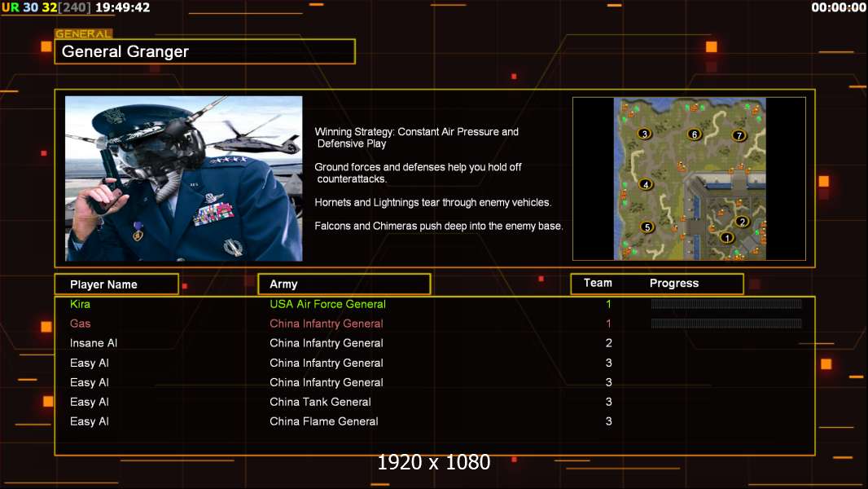The width and height of the screenshot is (868, 489).
Task: Click Kira's loading progress bar
Action: (x=726, y=303)
